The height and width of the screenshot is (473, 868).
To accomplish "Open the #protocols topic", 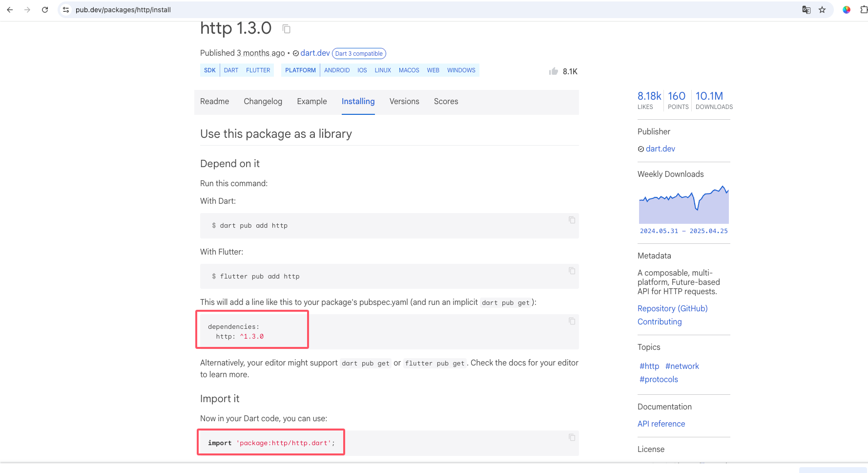I will point(659,379).
